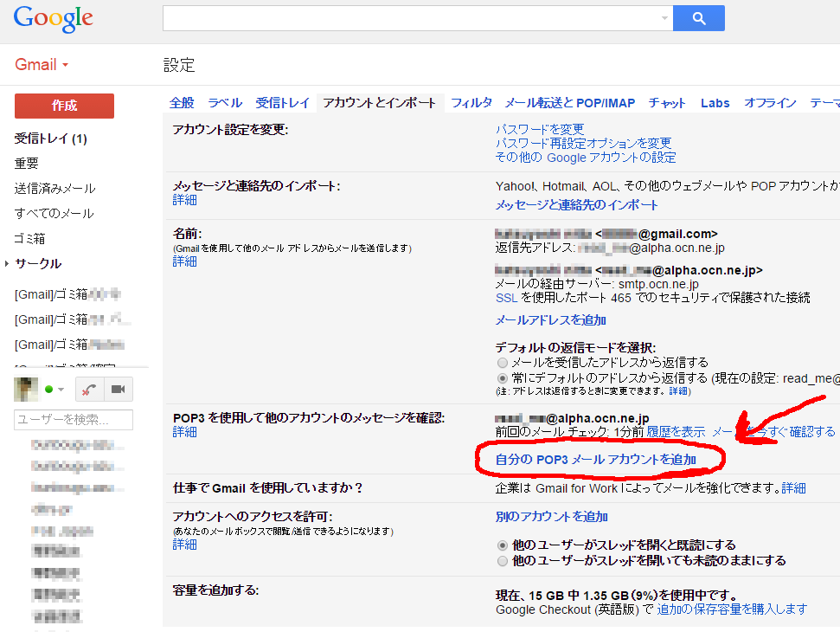840x632 pixels.
Task: Switch to the チャット tab
Action: (667, 102)
